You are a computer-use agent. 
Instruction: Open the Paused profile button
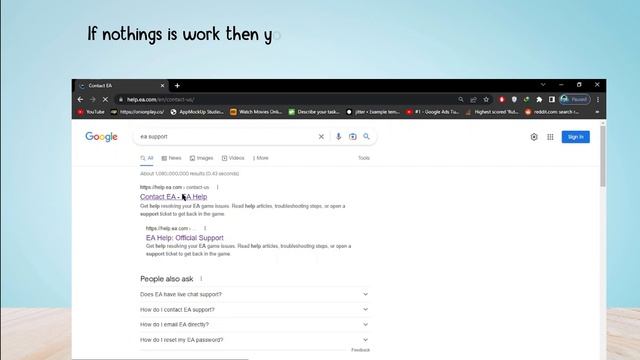(x=575, y=100)
